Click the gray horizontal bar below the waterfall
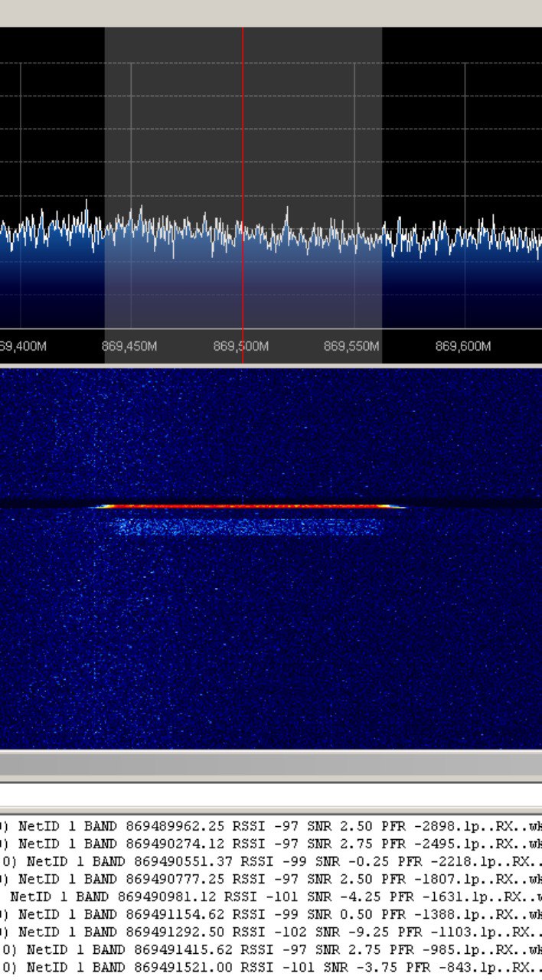The width and height of the screenshot is (542, 980). [271, 763]
